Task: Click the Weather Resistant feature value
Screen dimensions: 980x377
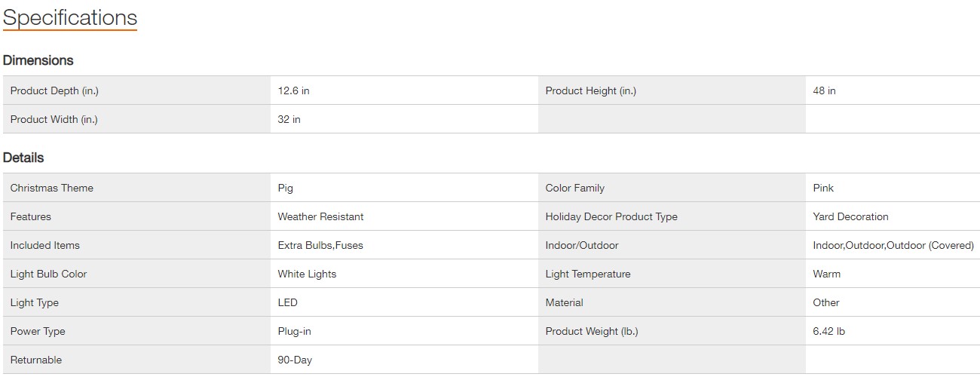Action: (x=320, y=216)
